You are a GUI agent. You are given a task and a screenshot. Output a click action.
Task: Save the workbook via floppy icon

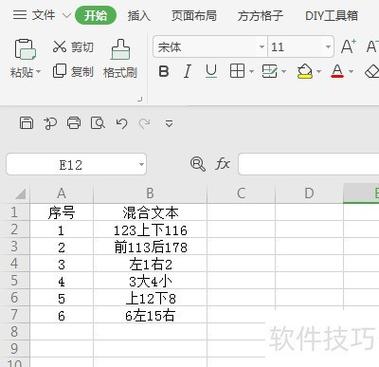click(26, 123)
